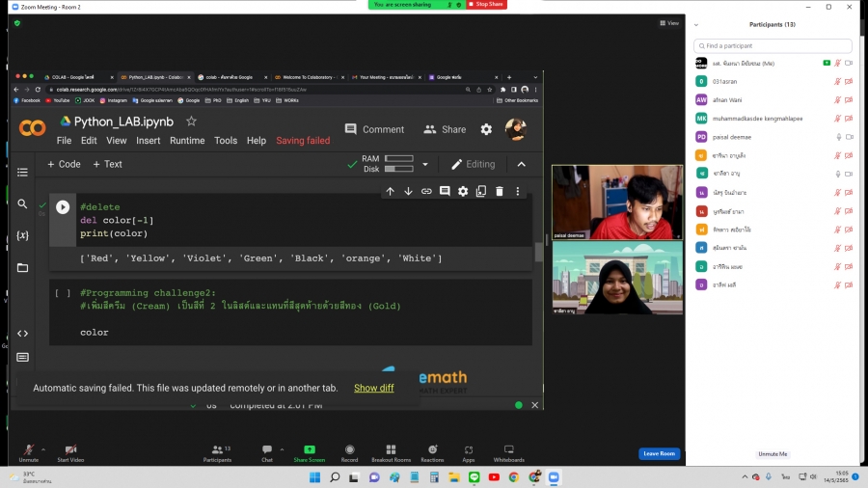The width and height of the screenshot is (868, 488).
Task: Expand RAM Disk resource dropdown
Action: point(425,164)
